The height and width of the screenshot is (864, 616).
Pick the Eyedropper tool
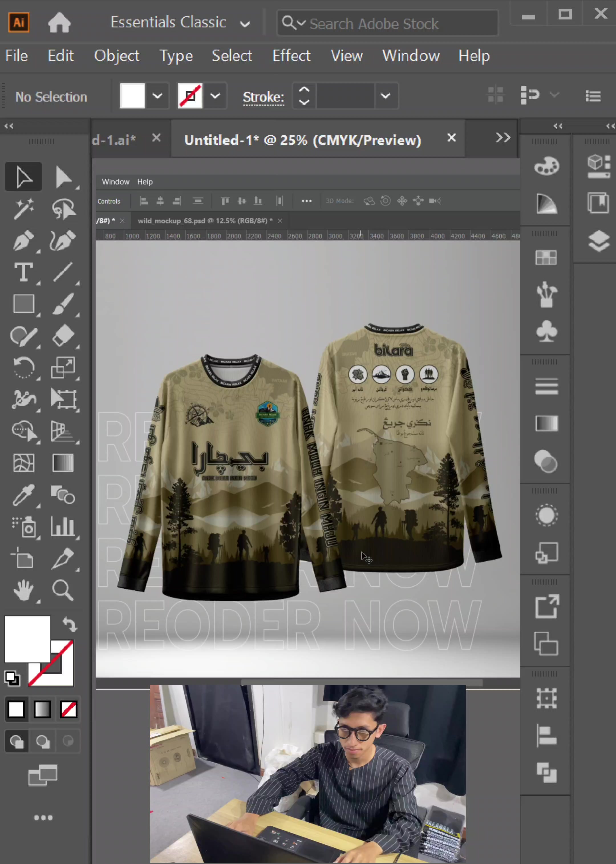[x=23, y=496]
